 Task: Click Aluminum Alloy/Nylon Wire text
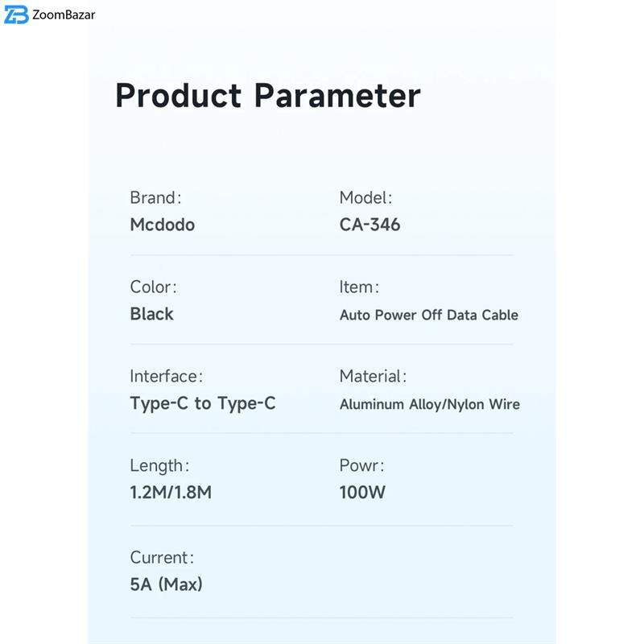click(429, 404)
